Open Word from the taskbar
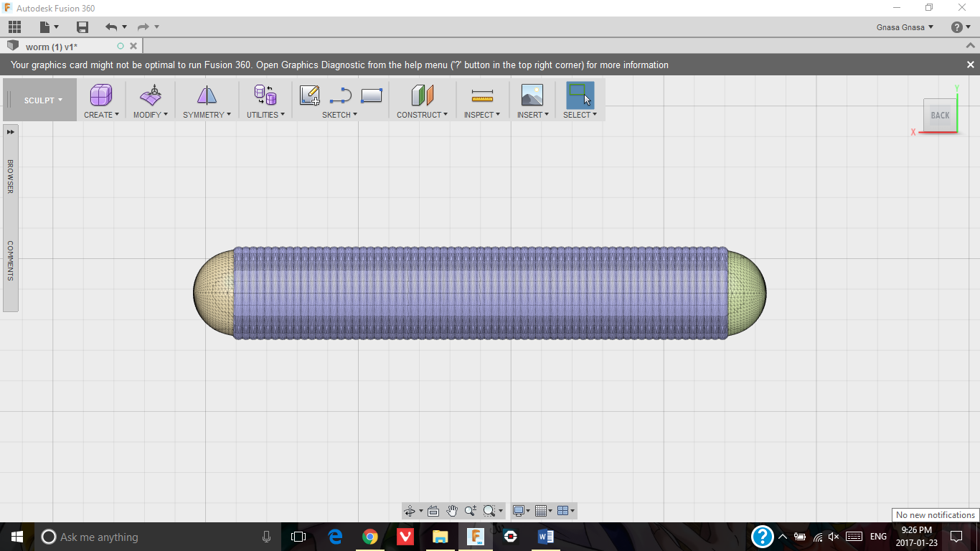This screenshot has height=551, width=980. 545,537
